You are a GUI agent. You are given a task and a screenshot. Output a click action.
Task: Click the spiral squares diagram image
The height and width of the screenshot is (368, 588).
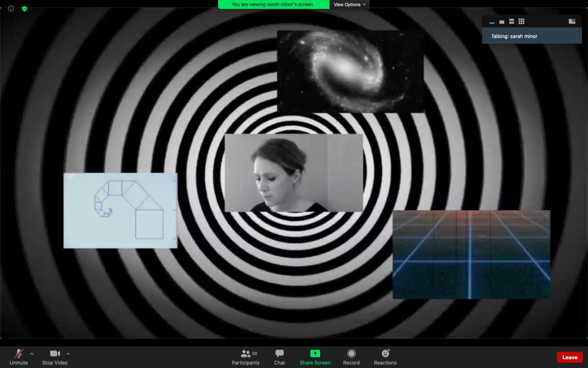point(120,210)
